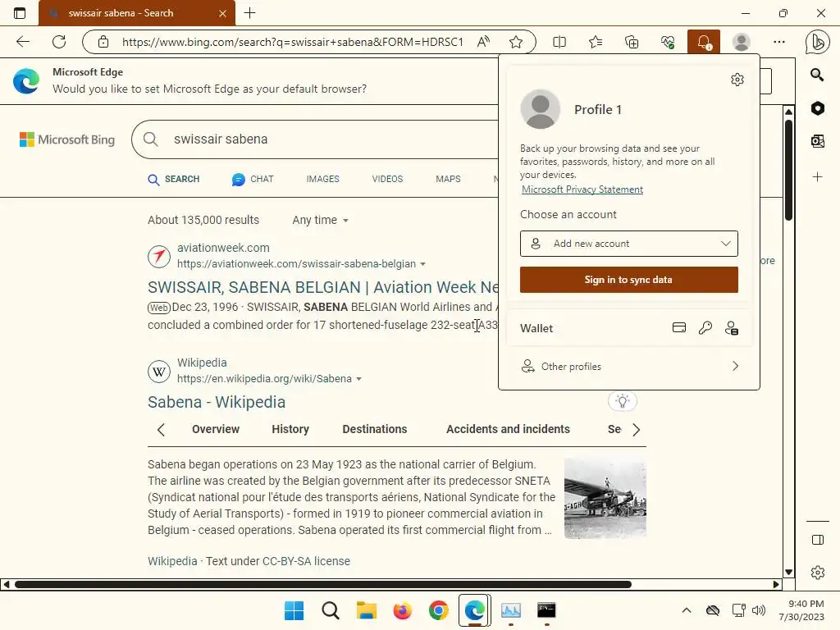Open File Explorer from taskbar
Viewport: 840px width, 630px height.
367,610
